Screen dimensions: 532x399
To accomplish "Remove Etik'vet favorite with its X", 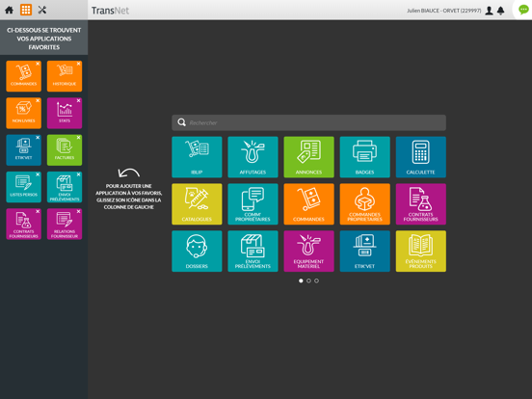I will [x=38, y=138].
